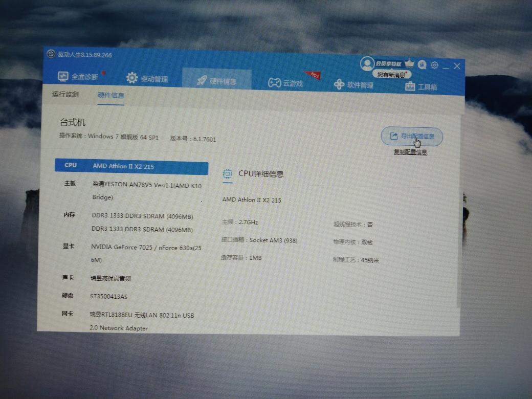Click the 操作系统 Windows 7 旗舰版 text

point(109,137)
